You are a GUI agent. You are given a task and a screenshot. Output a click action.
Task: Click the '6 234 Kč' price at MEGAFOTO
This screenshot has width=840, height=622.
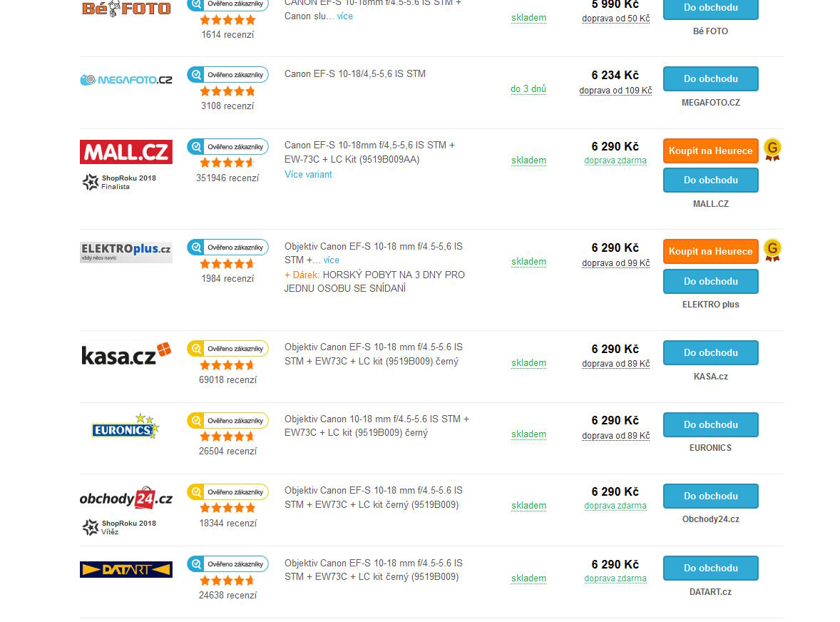pos(615,75)
